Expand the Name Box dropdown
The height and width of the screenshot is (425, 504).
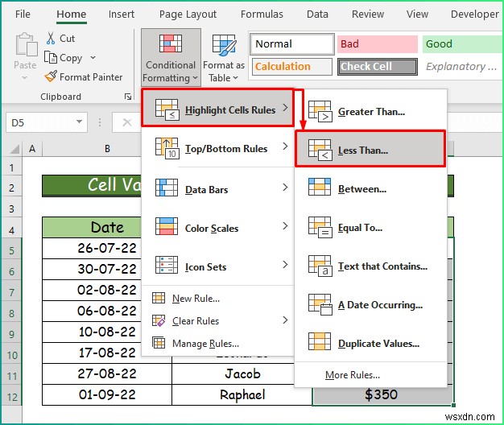[79, 122]
